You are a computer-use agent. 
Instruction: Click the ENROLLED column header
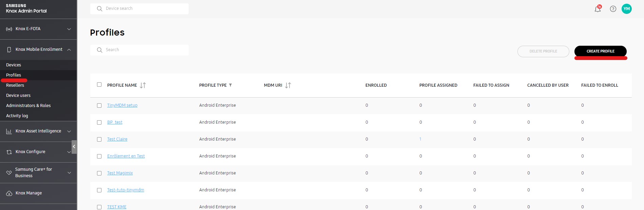[376, 85]
